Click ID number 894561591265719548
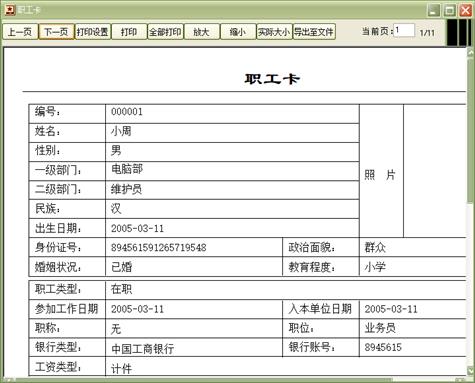 point(159,248)
